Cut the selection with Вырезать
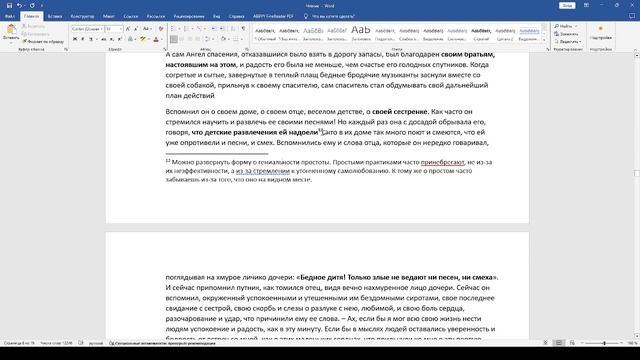 tap(33, 26)
